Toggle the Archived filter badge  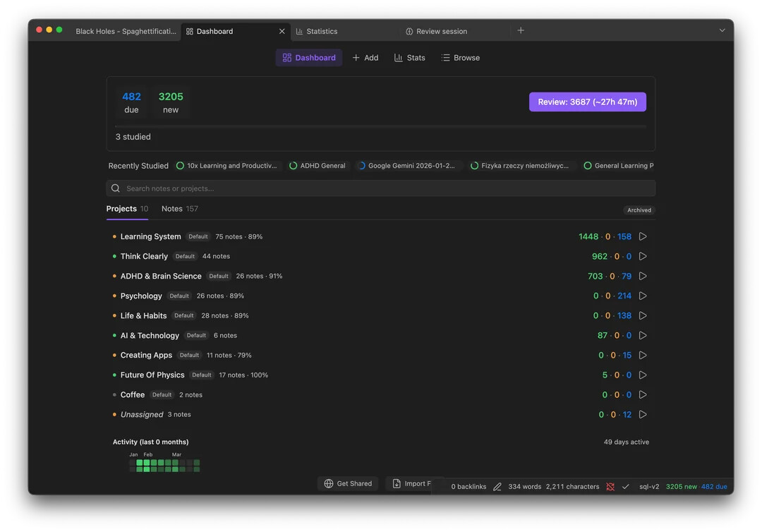[x=639, y=210]
